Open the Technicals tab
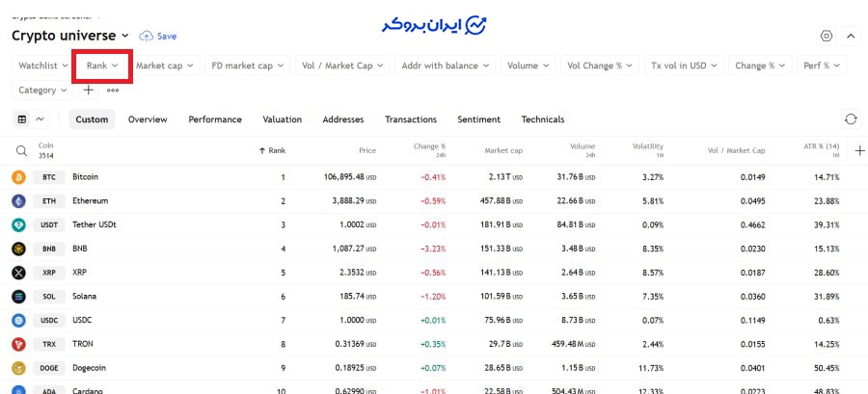Viewport: 868px width, 394px height. [542, 119]
